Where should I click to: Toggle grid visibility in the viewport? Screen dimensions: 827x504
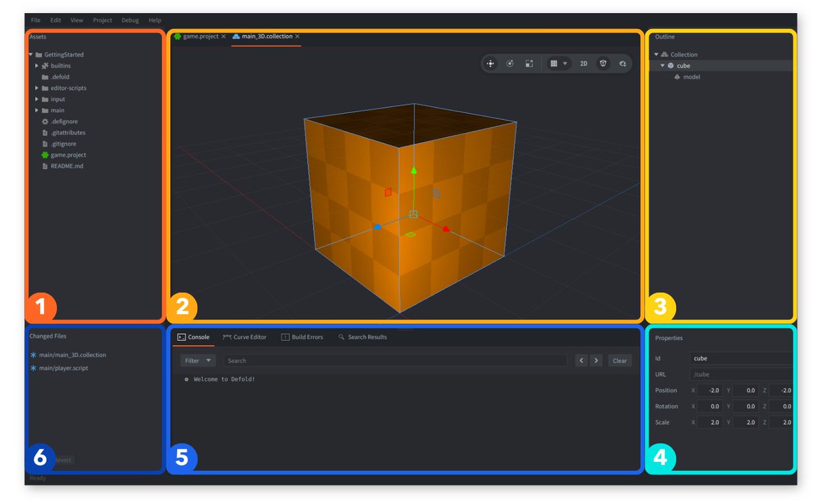coord(555,63)
